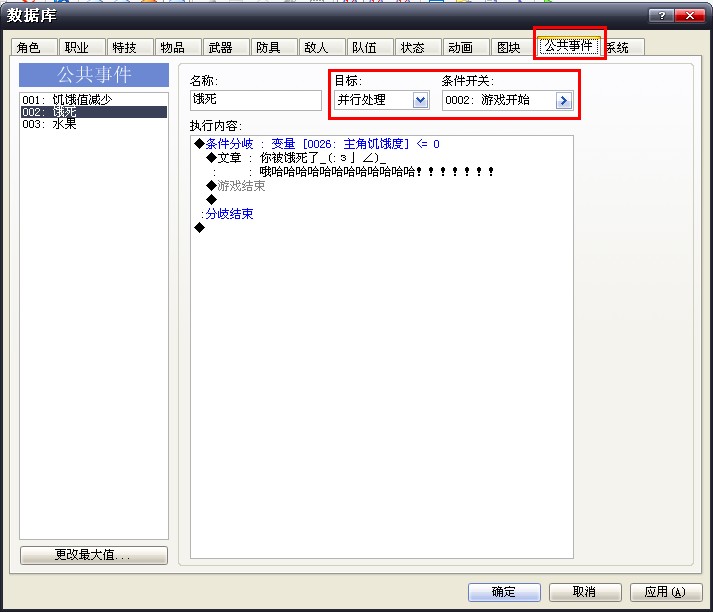
Task: Switch to the 敌人 tab
Action: (x=322, y=47)
